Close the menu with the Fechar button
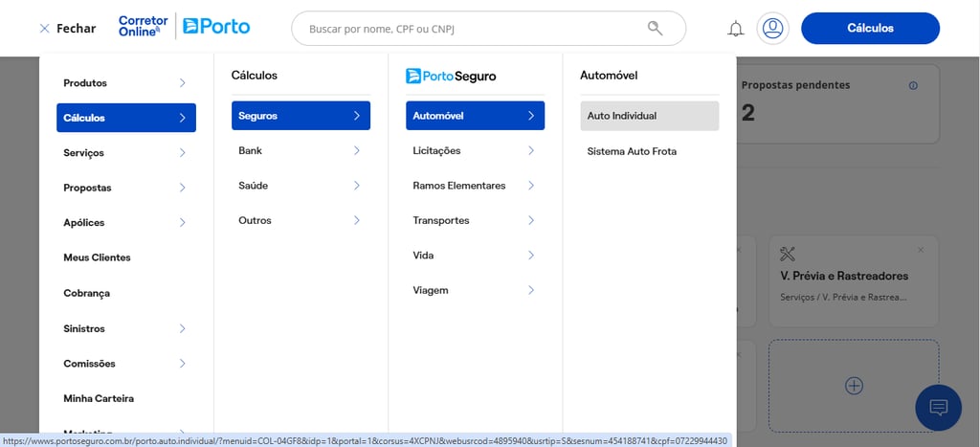 point(68,28)
